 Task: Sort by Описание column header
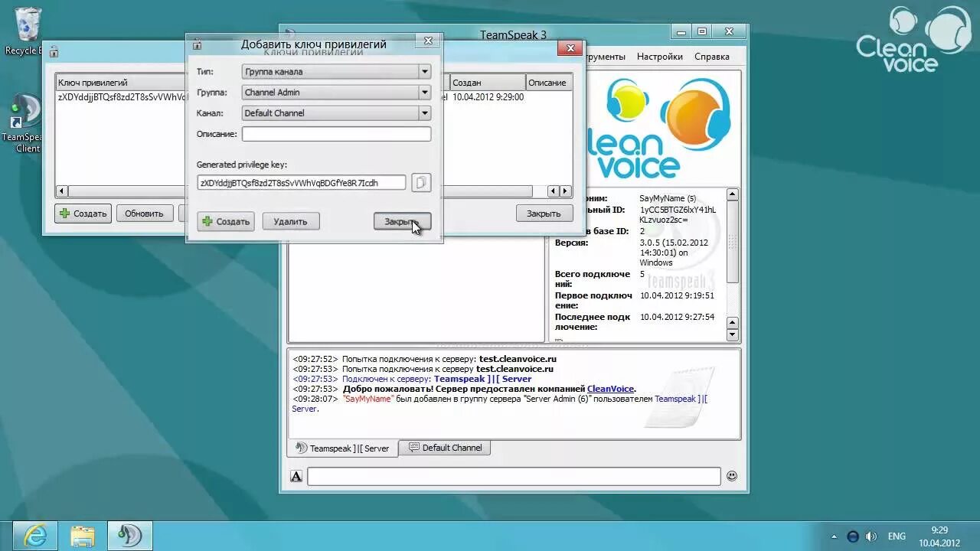548,82
